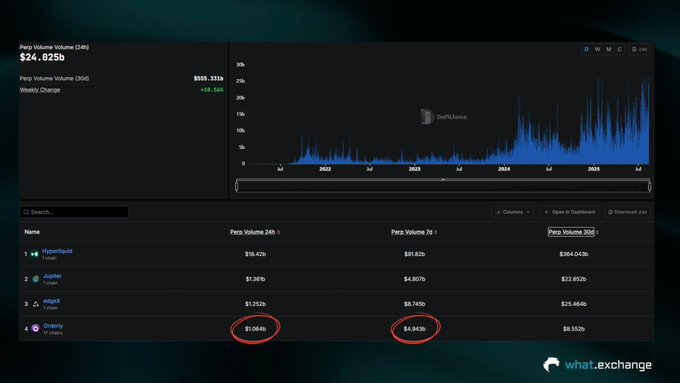Click Orderly 24h volume $1.064b
Viewport: 680px width, 383px height.
pos(255,329)
